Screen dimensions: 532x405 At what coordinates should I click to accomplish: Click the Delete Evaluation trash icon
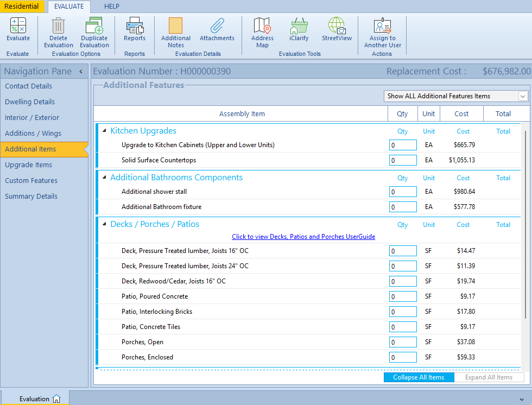(x=58, y=26)
